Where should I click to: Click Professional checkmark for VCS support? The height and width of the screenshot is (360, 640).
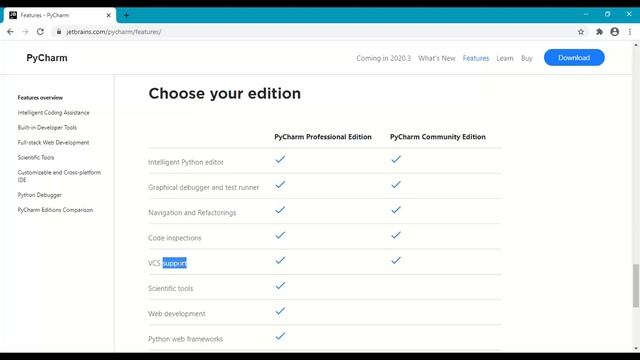click(280, 260)
